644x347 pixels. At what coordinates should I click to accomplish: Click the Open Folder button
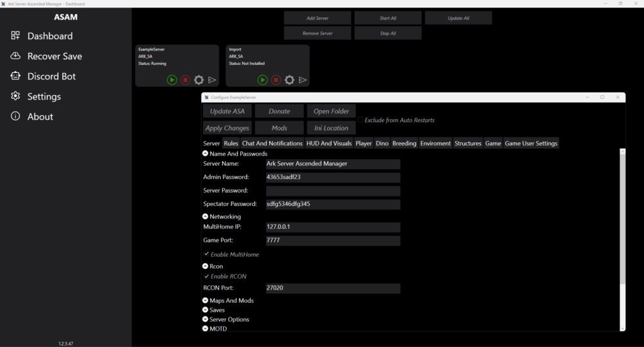coord(331,111)
